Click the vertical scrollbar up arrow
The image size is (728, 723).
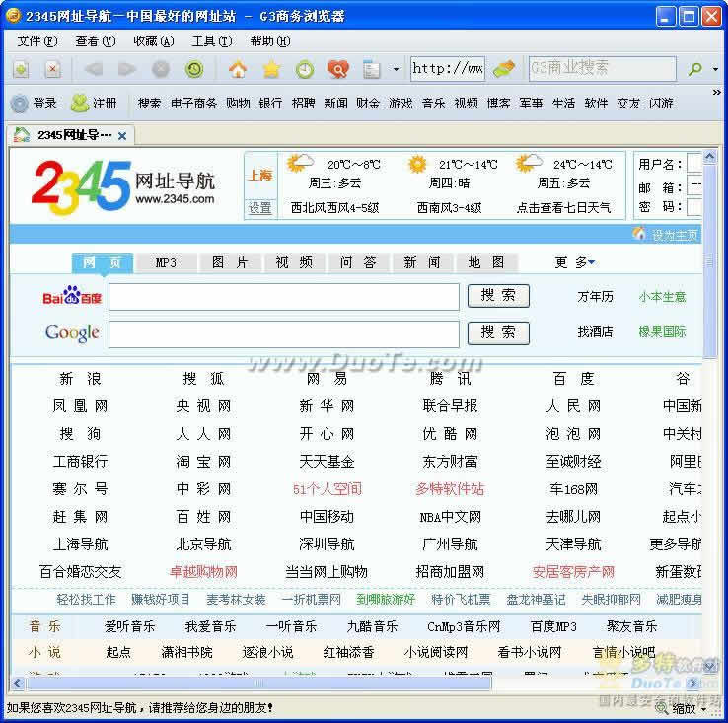[709, 157]
